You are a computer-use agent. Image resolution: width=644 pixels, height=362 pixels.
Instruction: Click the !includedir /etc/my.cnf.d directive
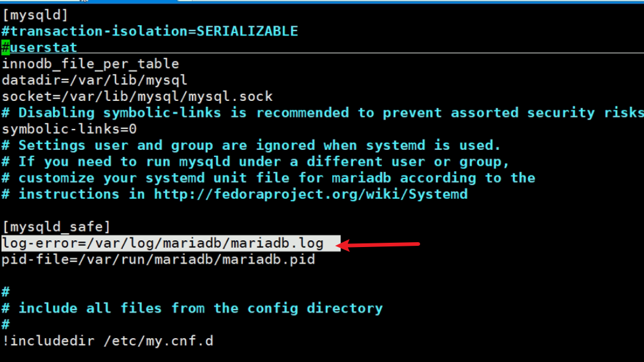[x=108, y=341]
